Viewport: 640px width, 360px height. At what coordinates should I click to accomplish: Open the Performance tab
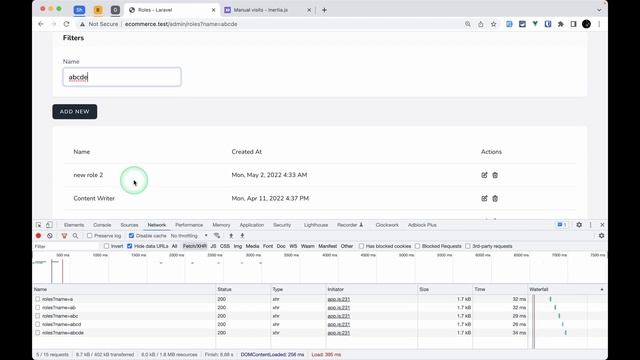click(189, 225)
